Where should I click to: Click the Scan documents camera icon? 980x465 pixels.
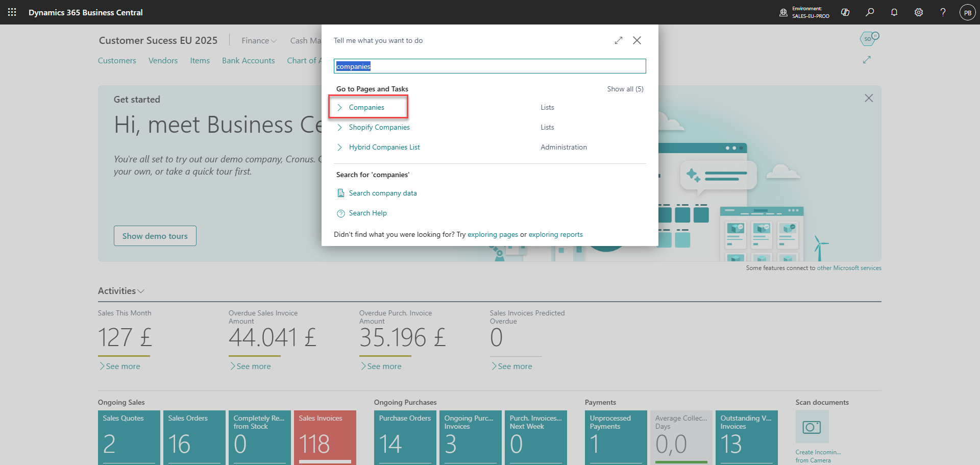(x=812, y=427)
